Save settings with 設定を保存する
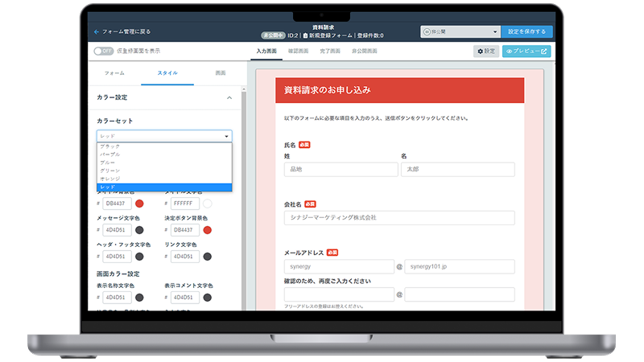Screen dimensions: 644x362 pos(526,31)
